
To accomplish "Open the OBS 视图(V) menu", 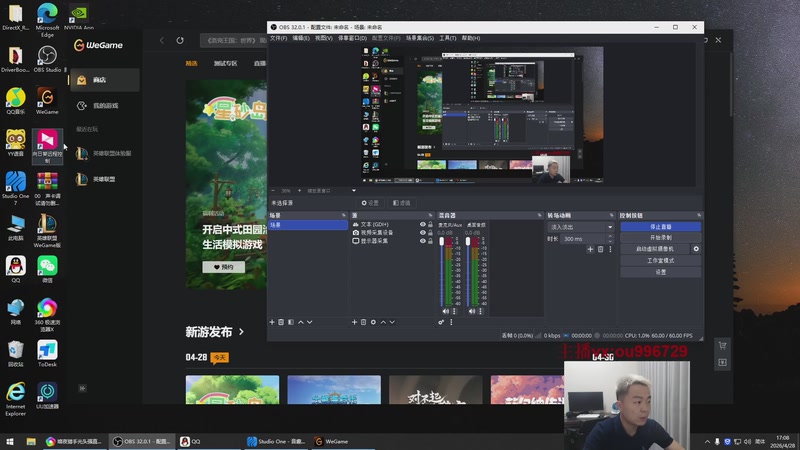I will 323,38.
